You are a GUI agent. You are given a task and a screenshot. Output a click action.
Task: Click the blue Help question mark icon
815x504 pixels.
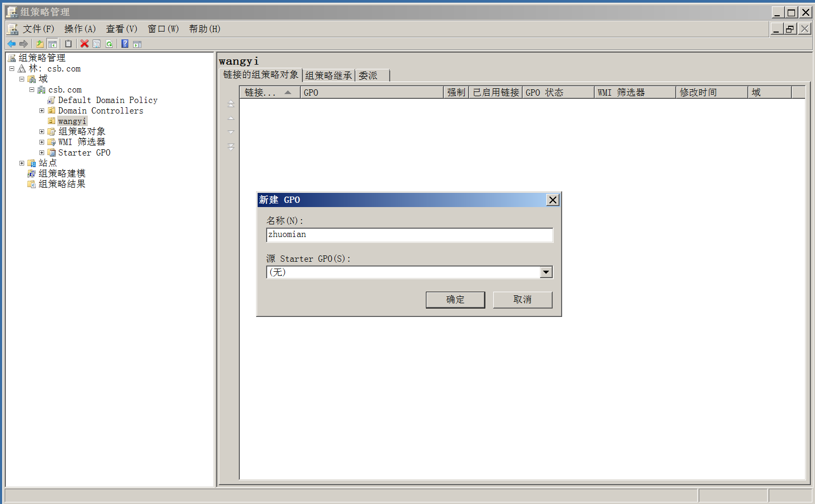tap(125, 44)
